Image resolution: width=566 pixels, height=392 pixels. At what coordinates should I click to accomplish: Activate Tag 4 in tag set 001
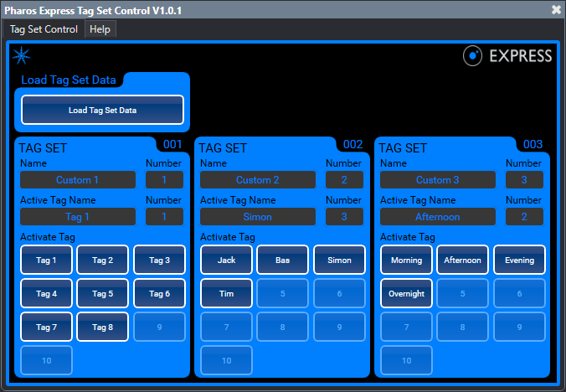point(46,293)
